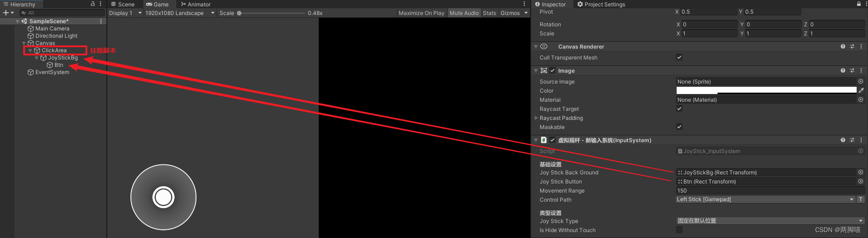Disable the Image component checkbox
Image resolution: width=868 pixels, height=238 pixels.
552,70
